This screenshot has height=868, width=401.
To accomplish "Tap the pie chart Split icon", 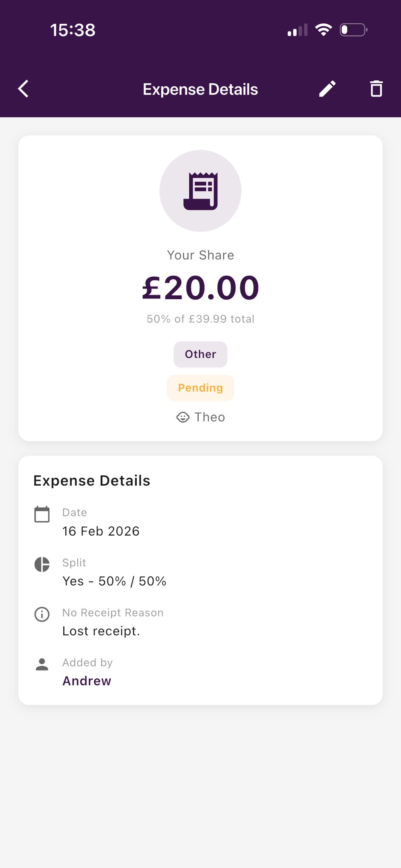I will [42, 565].
